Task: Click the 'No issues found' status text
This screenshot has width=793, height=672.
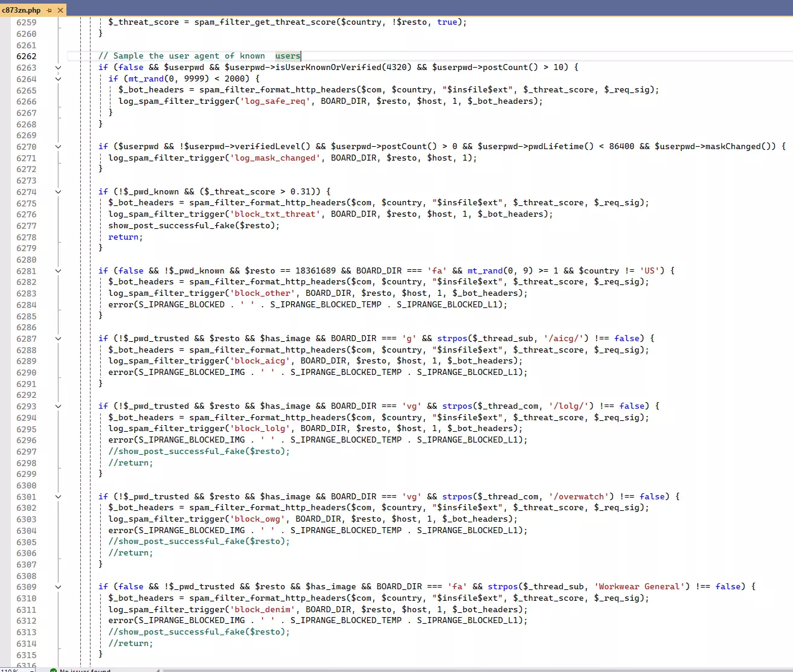Action: 85,670
